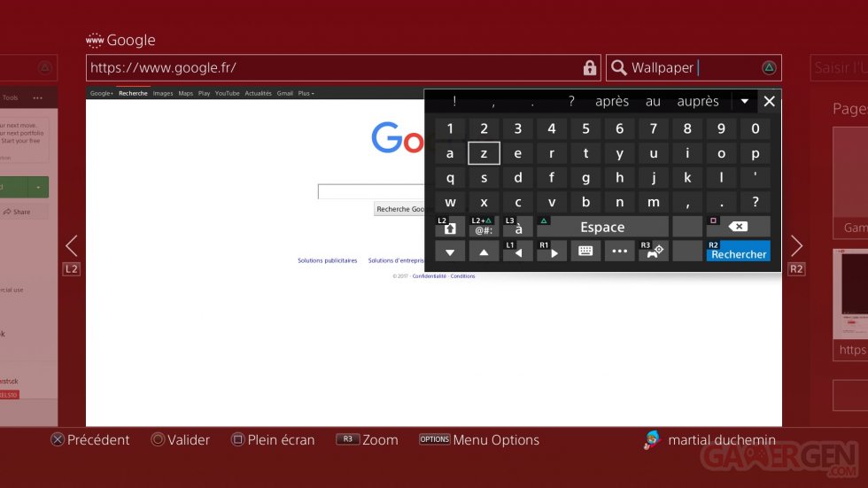This screenshot has height=488, width=868.
Task: Tap the highlighted z key
Action: tap(484, 153)
